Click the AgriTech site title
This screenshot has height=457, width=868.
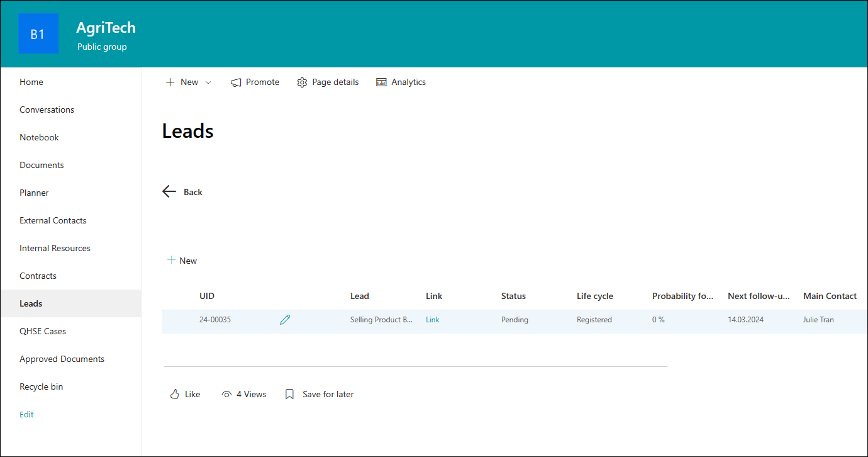point(106,28)
